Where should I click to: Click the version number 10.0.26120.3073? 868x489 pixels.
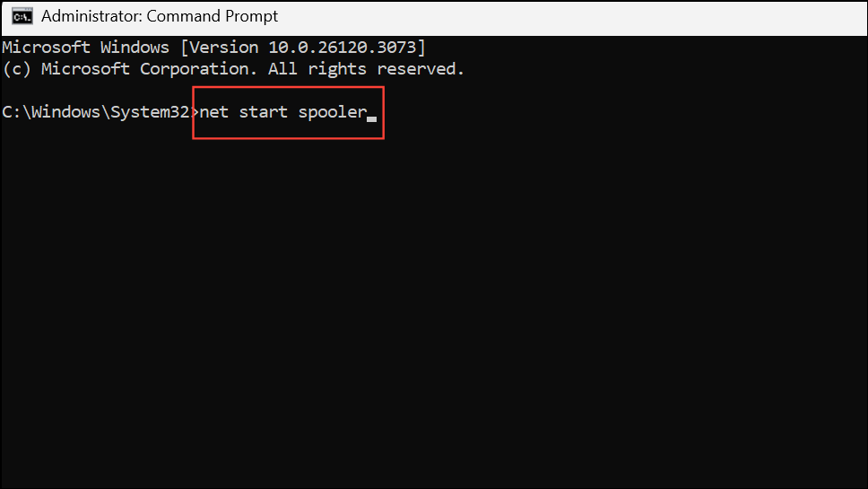342,47
